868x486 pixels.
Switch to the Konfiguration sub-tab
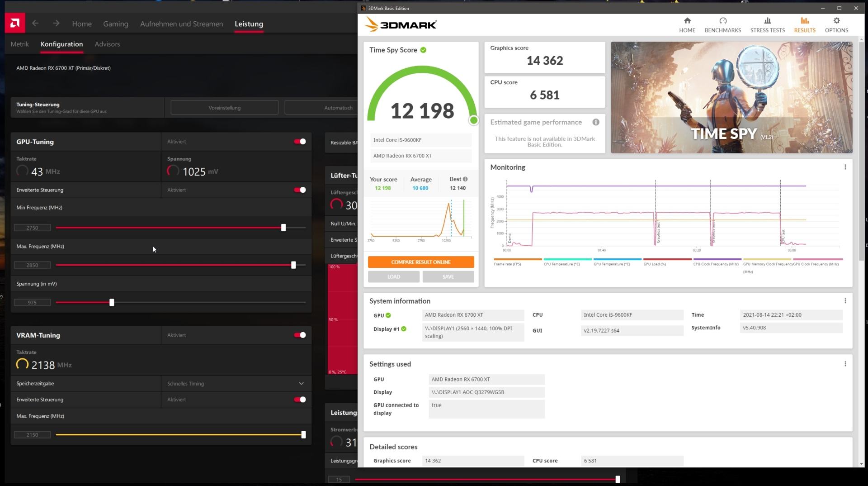[61, 44]
